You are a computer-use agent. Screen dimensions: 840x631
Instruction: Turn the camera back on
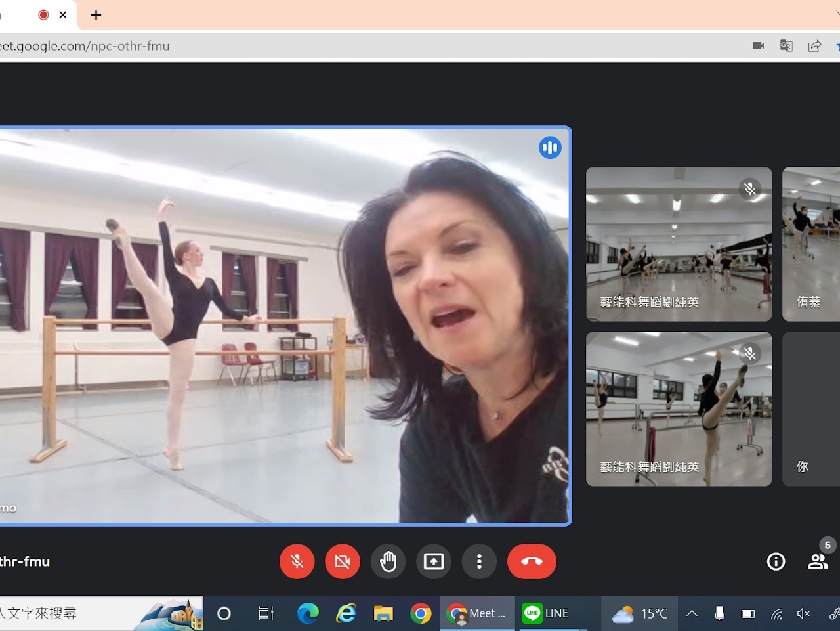point(343,561)
